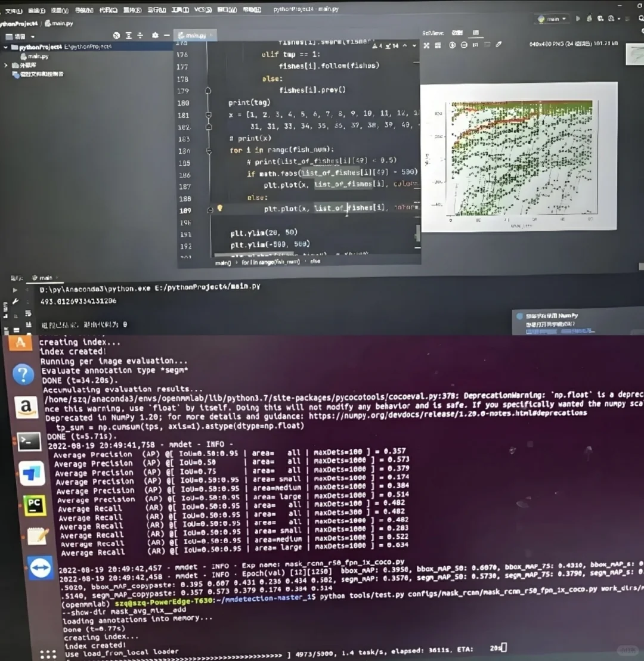The image size is (644, 661).
Task: Select the SciView Plots tab
Action: point(476,32)
